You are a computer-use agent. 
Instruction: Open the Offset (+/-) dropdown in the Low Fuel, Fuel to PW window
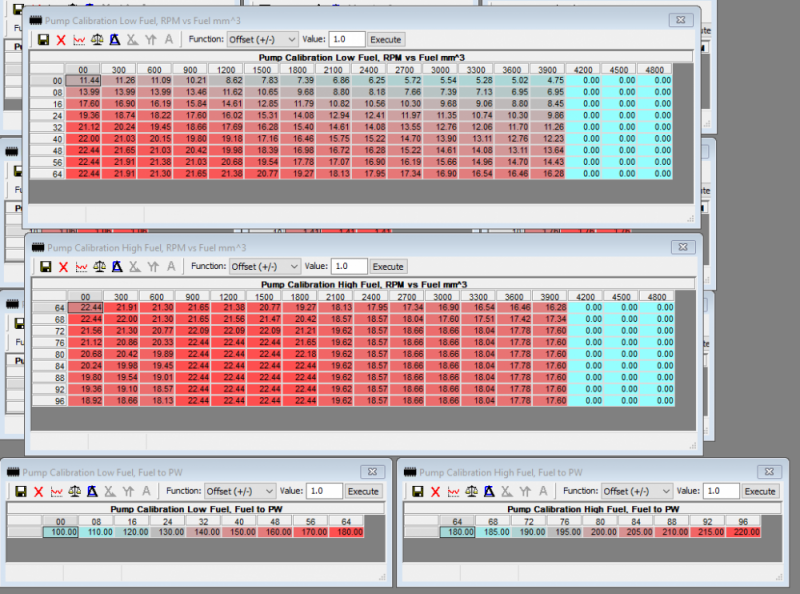(x=240, y=492)
